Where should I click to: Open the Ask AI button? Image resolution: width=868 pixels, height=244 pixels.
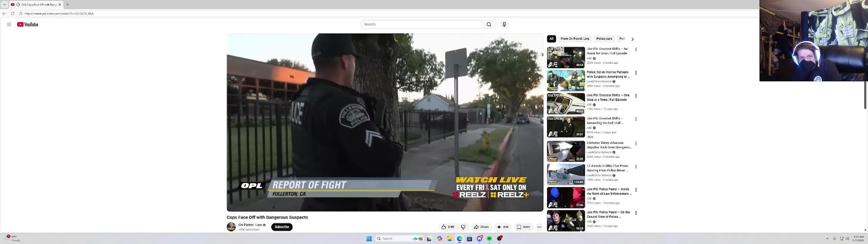(x=502, y=227)
